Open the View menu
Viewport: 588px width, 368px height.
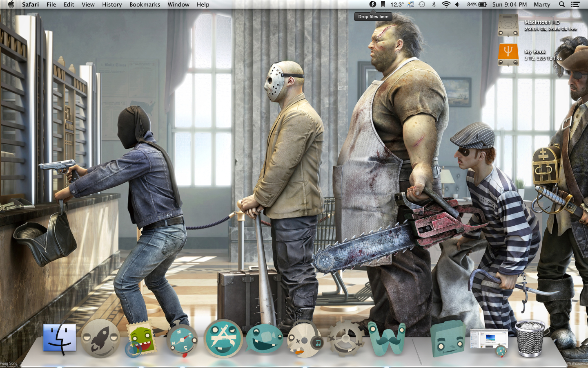[x=88, y=4]
